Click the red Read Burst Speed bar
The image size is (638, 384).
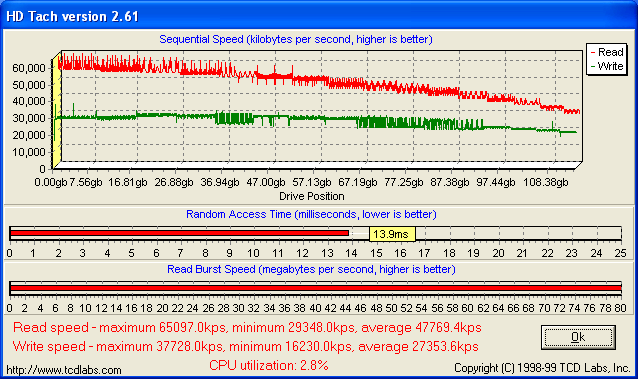pos(316,288)
